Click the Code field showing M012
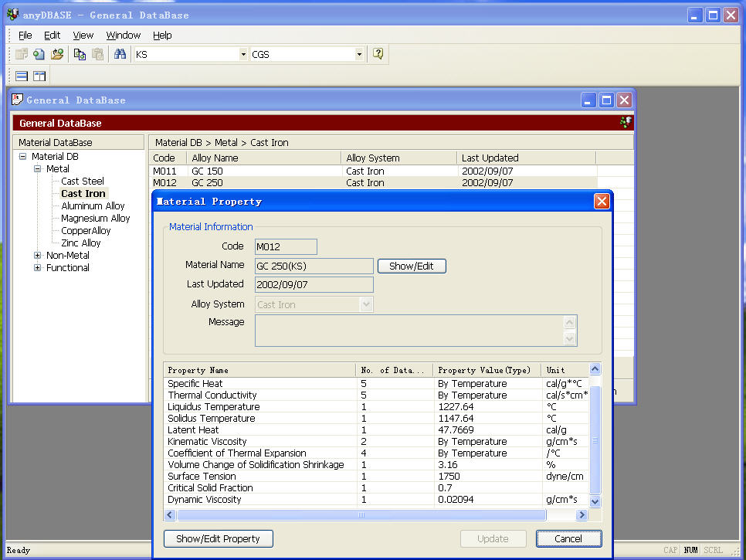 (x=286, y=247)
